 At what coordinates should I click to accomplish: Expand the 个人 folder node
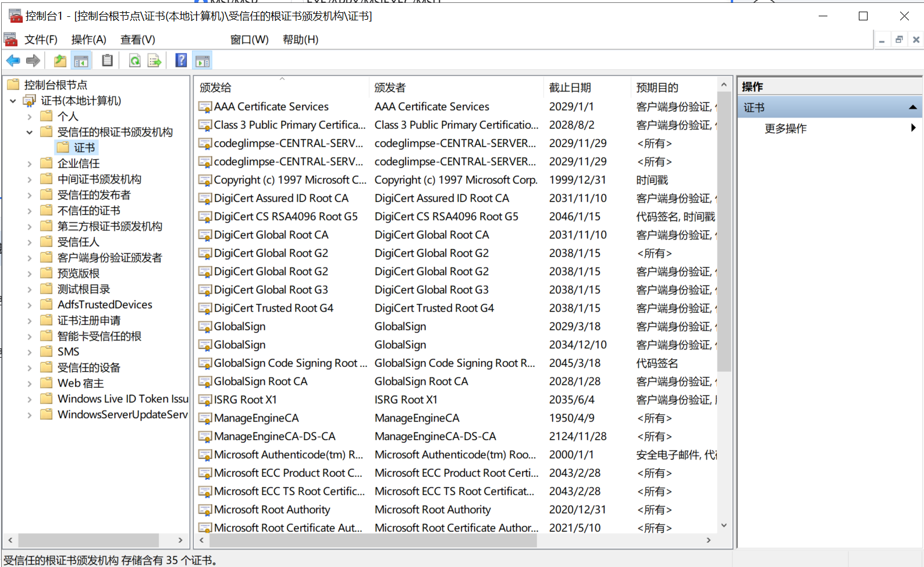pos(30,117)
